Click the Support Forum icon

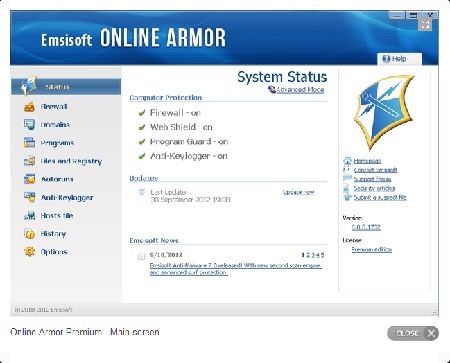click(347, 179)
